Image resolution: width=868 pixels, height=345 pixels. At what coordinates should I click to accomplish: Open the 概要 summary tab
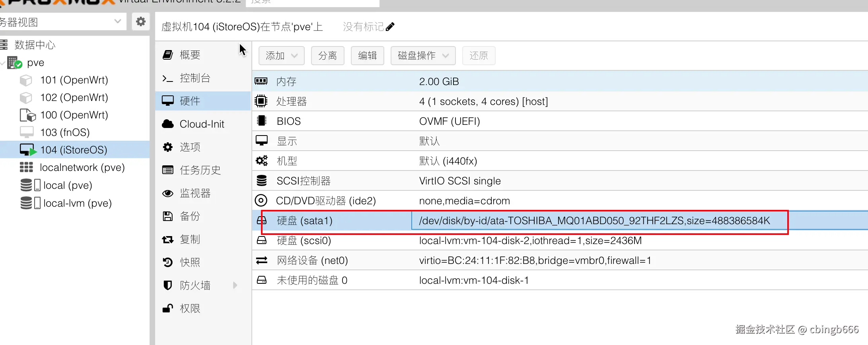203,55
